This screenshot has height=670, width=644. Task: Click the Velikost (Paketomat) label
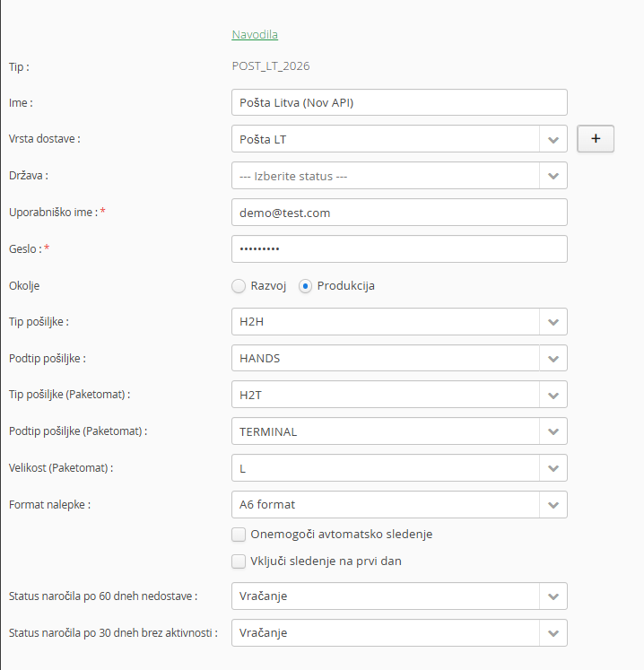pos(61,468)
